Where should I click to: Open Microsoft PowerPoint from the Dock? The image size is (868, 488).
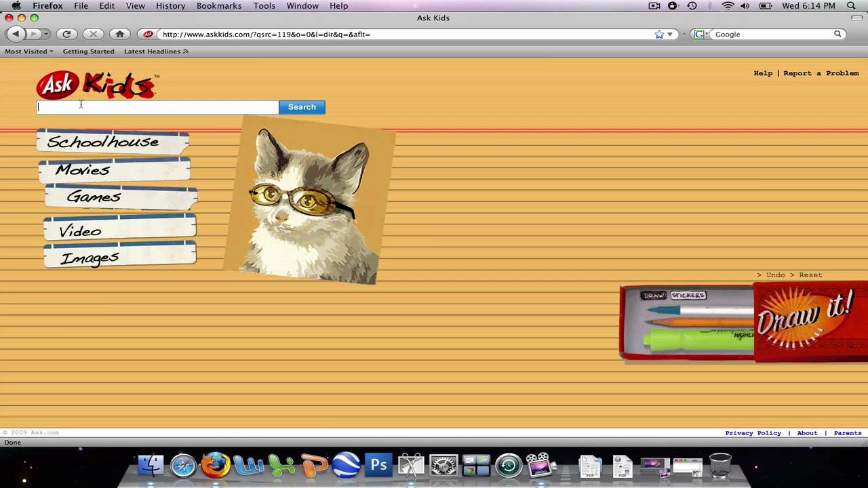point(313,466)
